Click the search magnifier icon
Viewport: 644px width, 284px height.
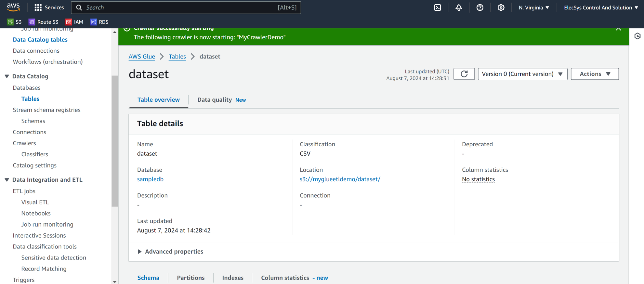coord(79,7)
